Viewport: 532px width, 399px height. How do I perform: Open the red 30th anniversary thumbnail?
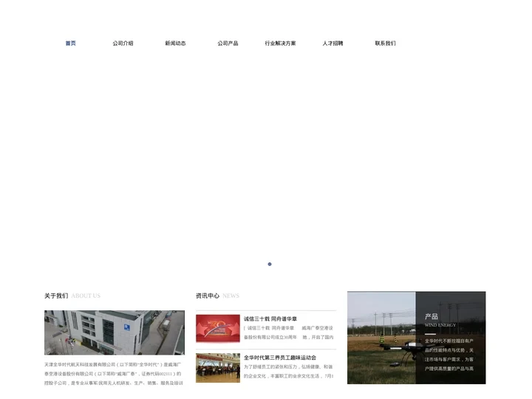(218, 328)
